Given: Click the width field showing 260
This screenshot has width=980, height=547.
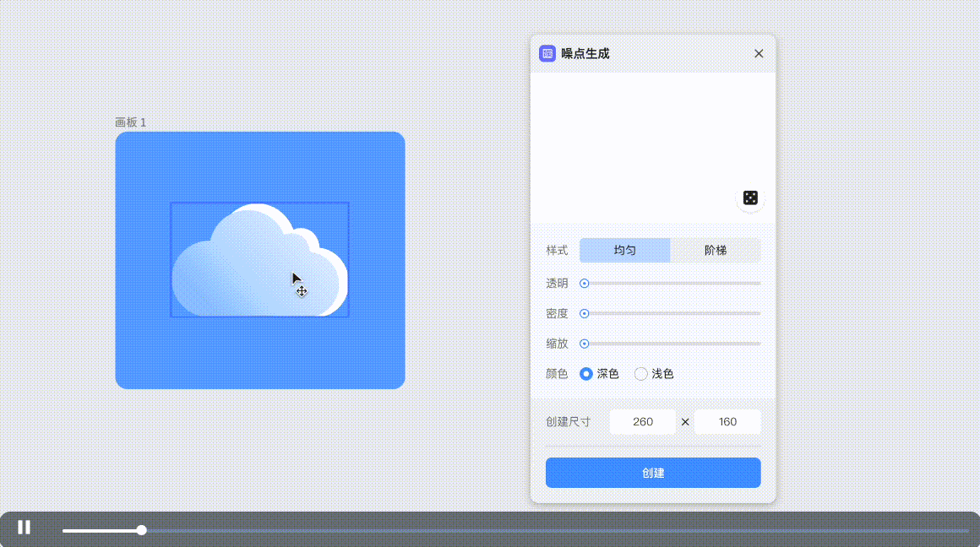Looking at the screenshot, I should (642, 422).
